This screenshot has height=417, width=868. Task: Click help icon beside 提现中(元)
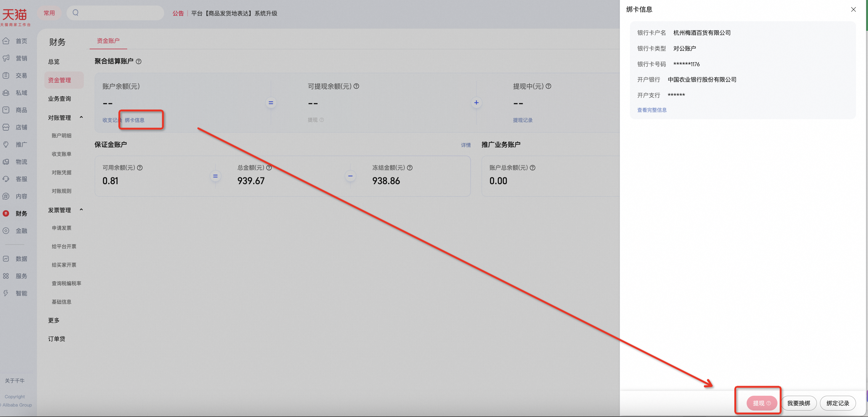548,86
